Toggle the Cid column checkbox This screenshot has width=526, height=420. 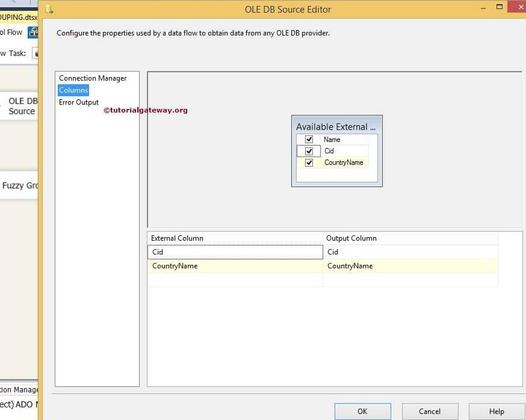pyautogui.click(x=308, y=151)
